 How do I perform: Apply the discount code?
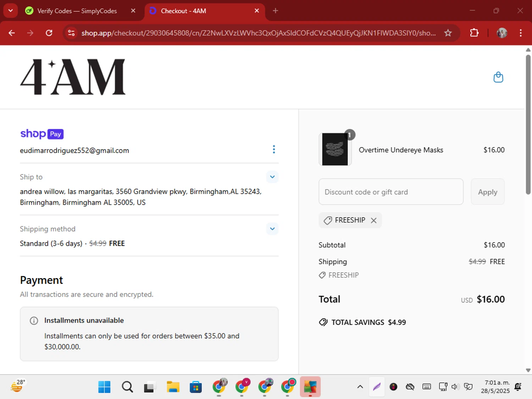coord(488,192)
